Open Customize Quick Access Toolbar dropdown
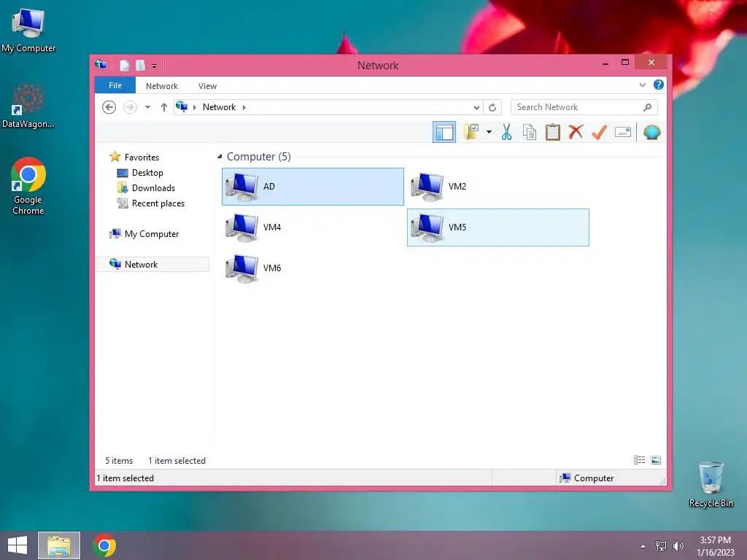Viewport: 747px width, 560px height. [155, 66]
